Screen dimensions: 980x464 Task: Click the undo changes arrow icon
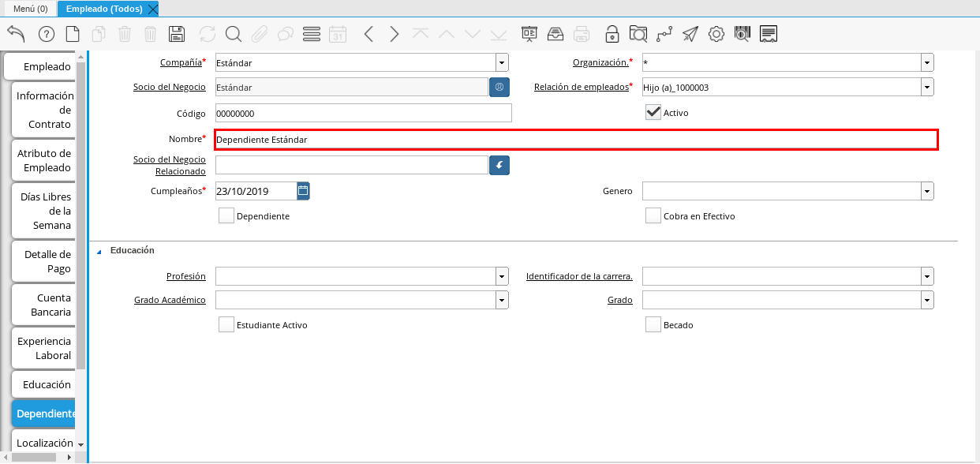coord(16,34)
